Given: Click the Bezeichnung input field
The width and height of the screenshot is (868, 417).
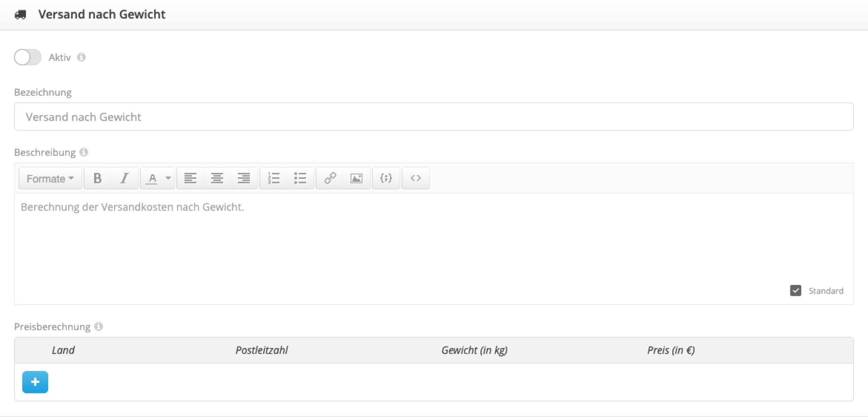Looking at the screenshot, I should pos(434,117).
